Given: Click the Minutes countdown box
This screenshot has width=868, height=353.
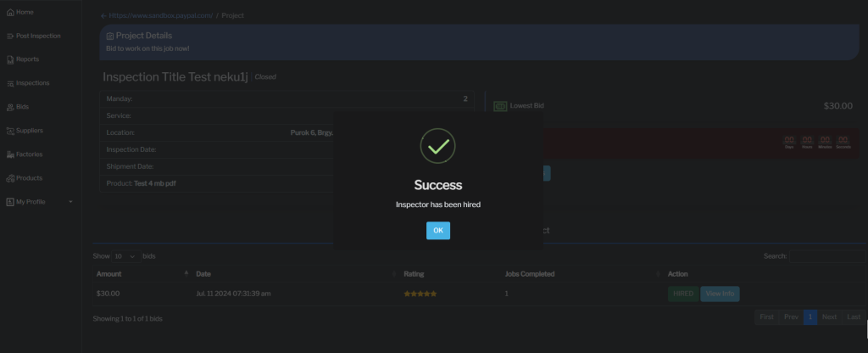Looking at the screenshot, I should pyautogui.click(x=825, y=143).
